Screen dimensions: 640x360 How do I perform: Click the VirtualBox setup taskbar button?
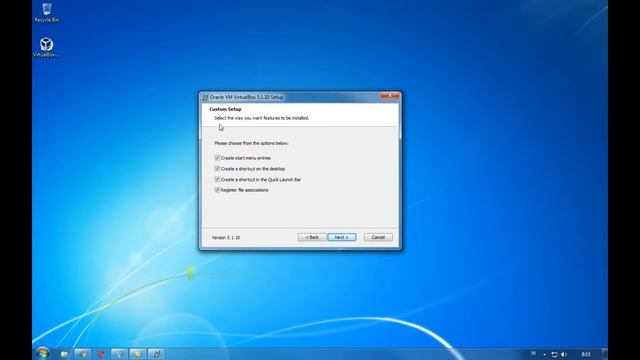(x=156, y=354)
